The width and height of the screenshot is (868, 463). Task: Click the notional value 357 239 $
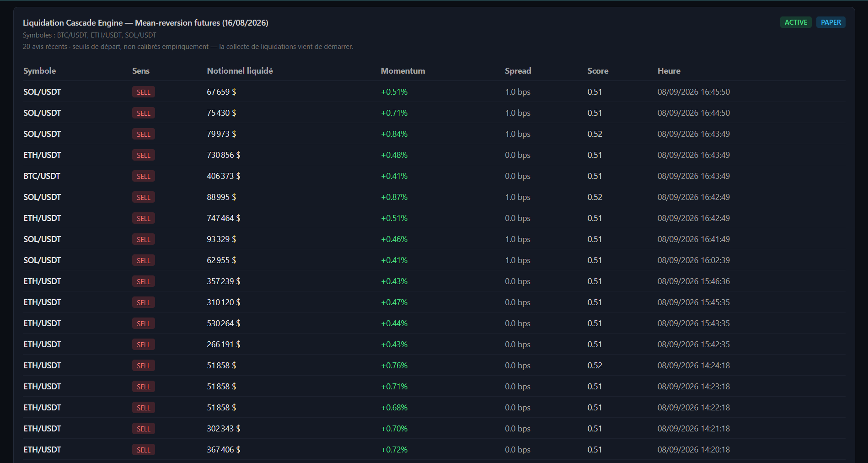point(224,281)
